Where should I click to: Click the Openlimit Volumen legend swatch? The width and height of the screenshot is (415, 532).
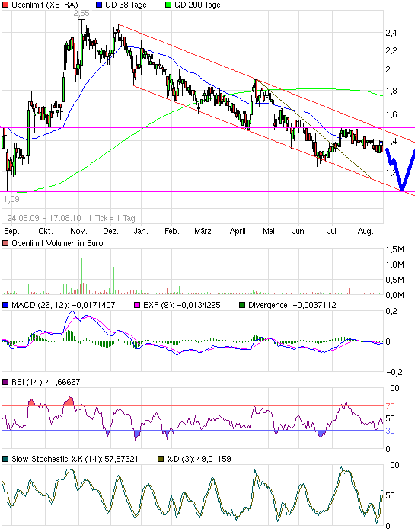tap(5, 243)
